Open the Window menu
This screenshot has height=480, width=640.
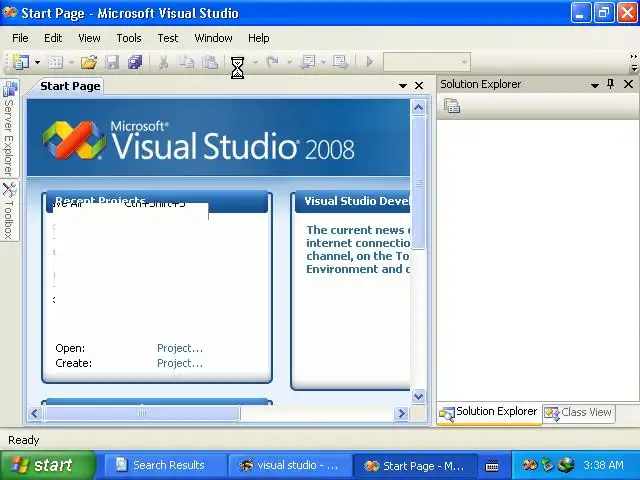tap(213, 38)
